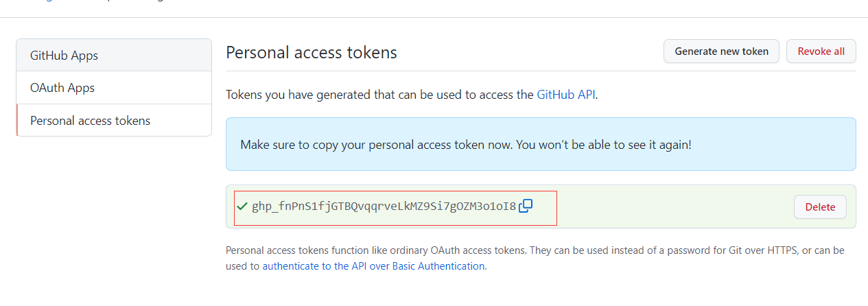This screenshot has height=306, width=868.
Task: Click the green checkmark beside the token
Action: (x=242, y=206)
